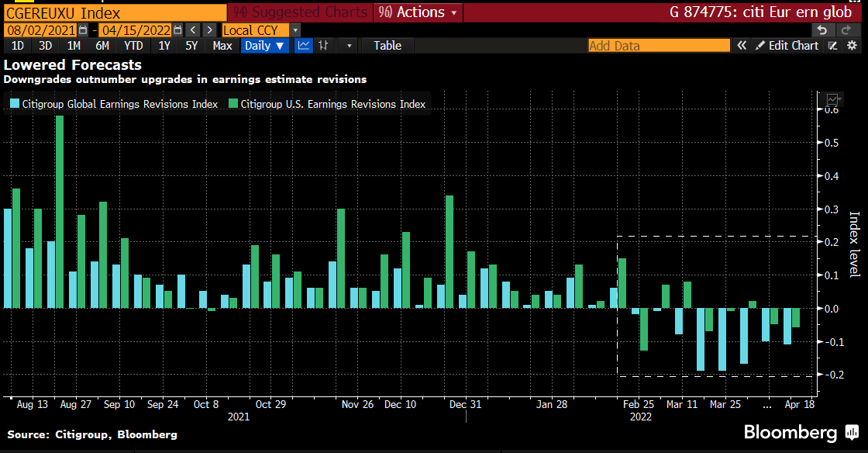
Task: Open the annotation tool icon beside Edit Chart
Action: (832, 46)
